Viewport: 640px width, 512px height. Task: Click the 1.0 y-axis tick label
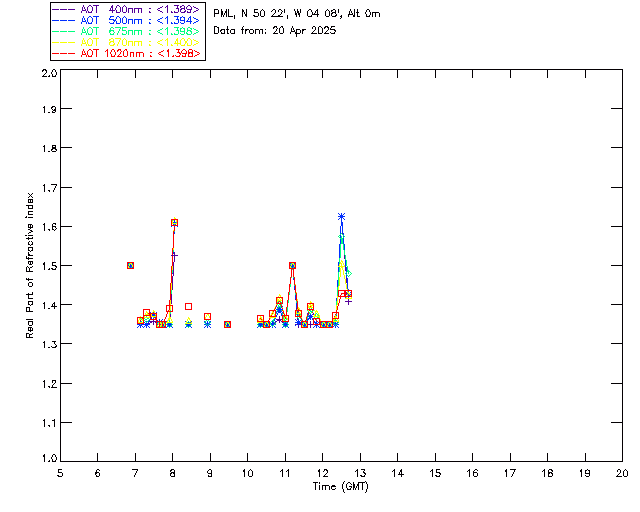pos(49,458)
